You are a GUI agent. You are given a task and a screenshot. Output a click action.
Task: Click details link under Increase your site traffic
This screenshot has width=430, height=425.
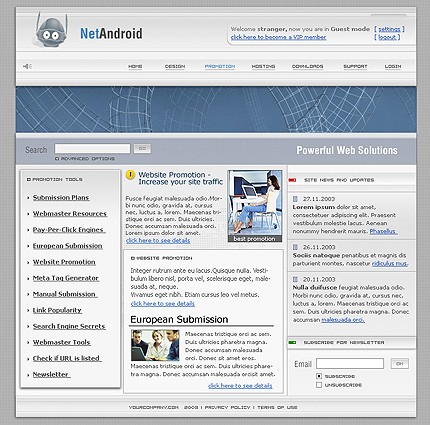pos(158,240)
